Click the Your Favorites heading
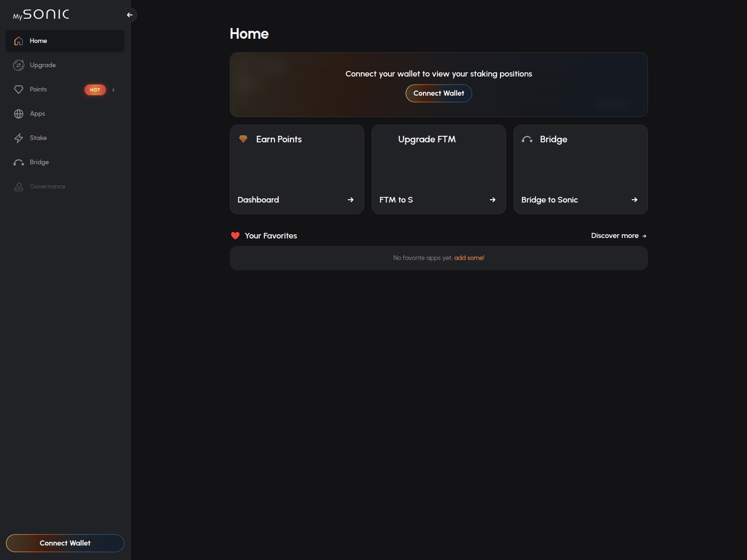747x560 pixels. [271, 236]
